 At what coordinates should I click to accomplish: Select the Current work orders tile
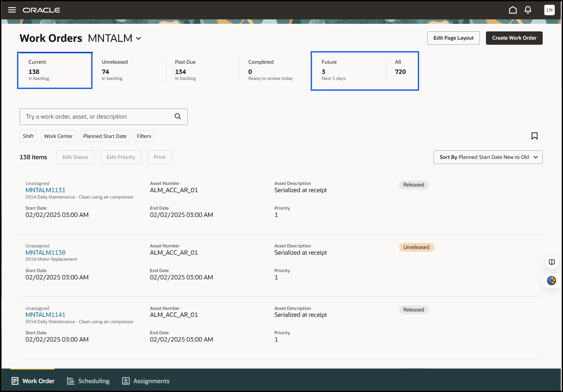tap(55, 70)
